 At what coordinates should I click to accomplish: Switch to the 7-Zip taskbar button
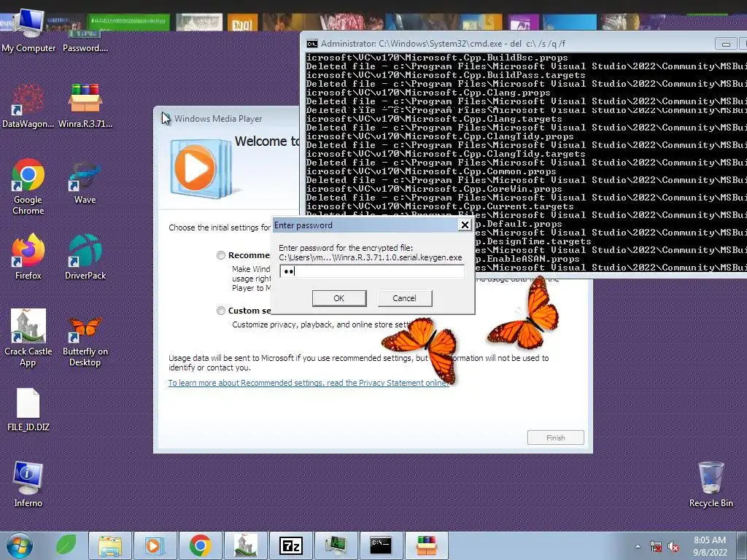click(290, 545)
